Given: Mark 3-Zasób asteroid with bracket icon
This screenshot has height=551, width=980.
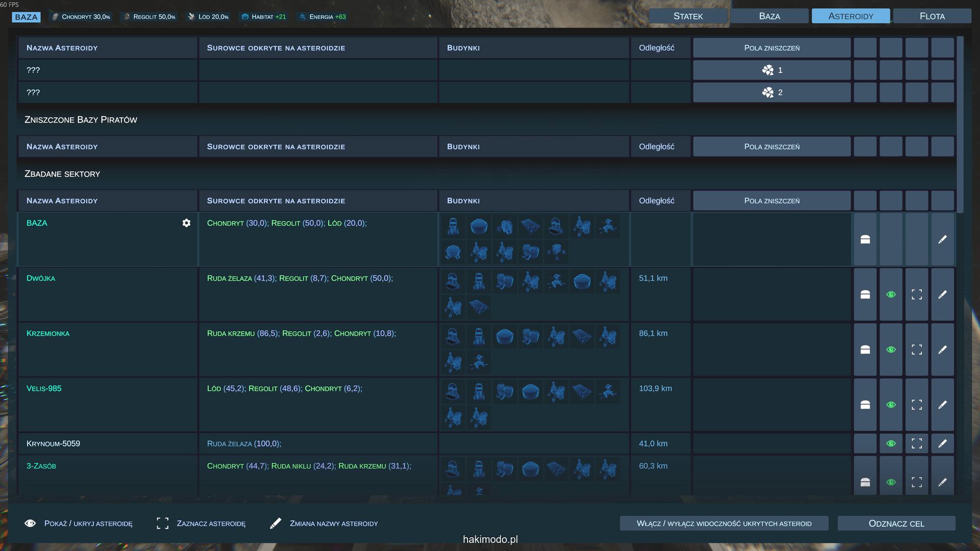Looking at the screenshot, I should [917, 482].
